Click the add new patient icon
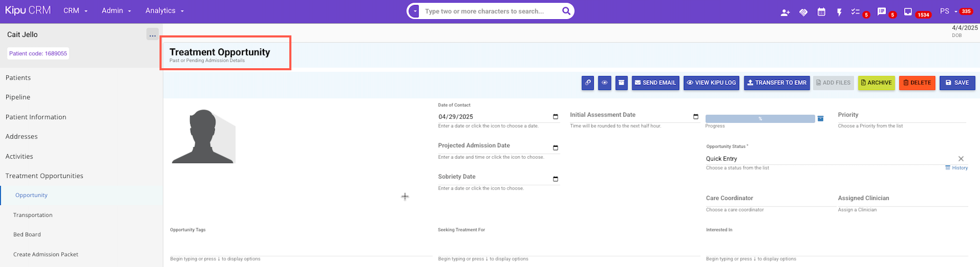The height and width of the screenshot is (267, 980). coord(785,12)
